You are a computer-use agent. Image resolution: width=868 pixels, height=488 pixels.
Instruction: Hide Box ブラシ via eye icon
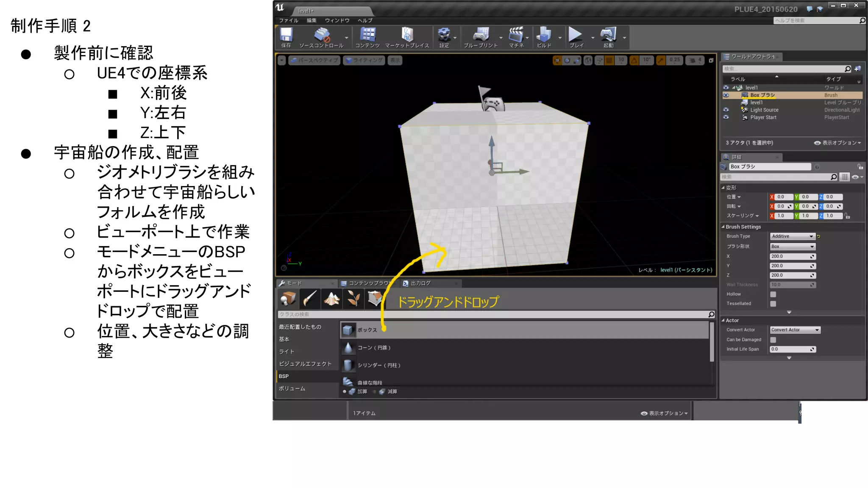click(726, 95)
